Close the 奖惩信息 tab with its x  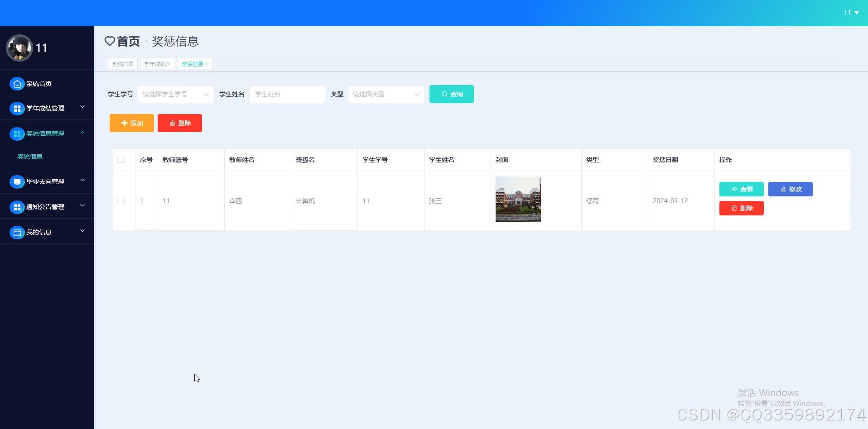[206, 64]
